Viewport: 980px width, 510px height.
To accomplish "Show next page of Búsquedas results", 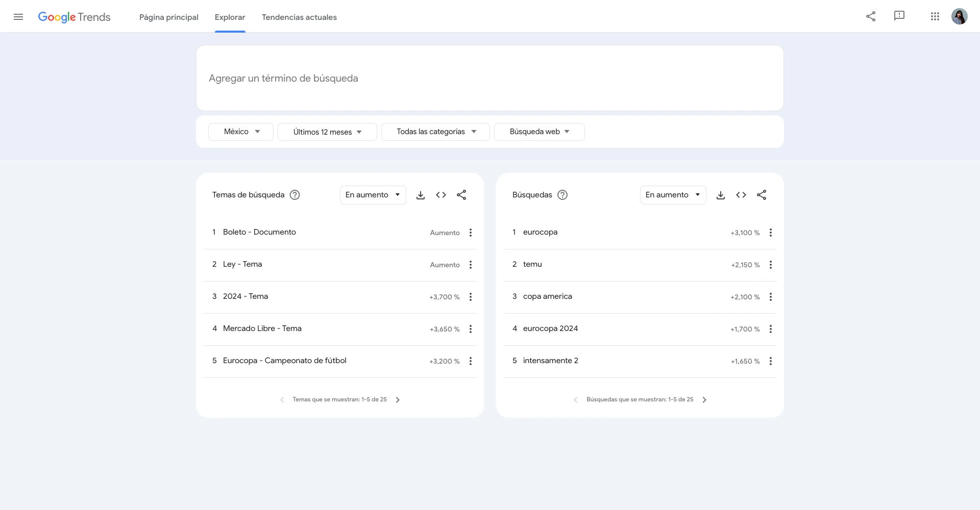I will pos(704,400).
